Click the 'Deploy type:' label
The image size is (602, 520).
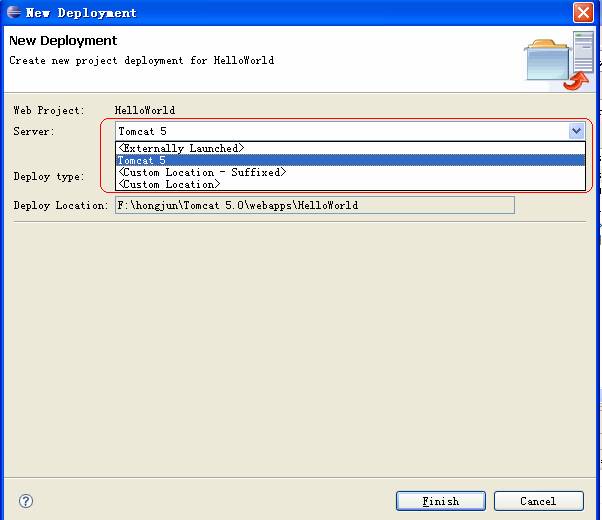click(x=49, y=177)
